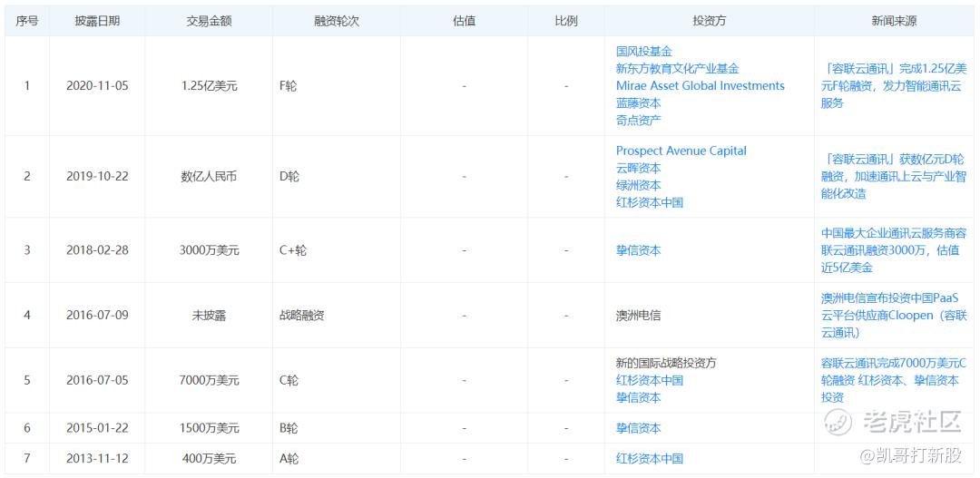The width and height of the screenshot is (980, 478).
Task: Select the 交易金额 column header
Action: 210,21
